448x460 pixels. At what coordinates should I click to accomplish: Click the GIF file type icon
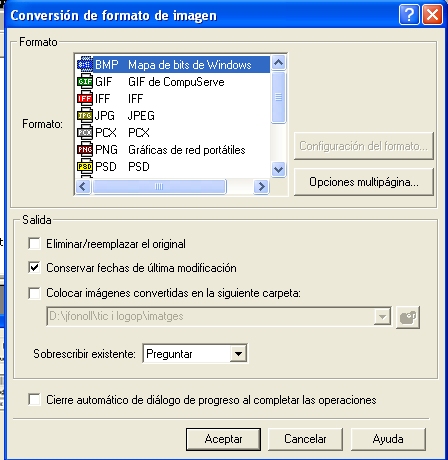[x=85, y=81]
